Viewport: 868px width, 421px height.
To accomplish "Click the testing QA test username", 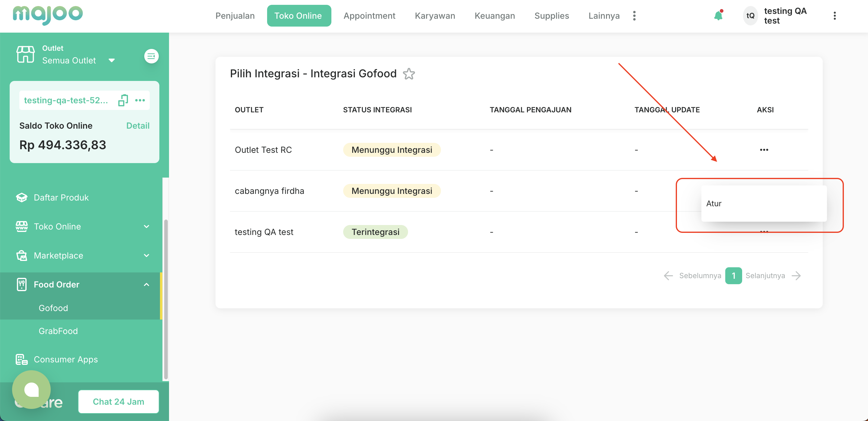I will tap(785, 16).
